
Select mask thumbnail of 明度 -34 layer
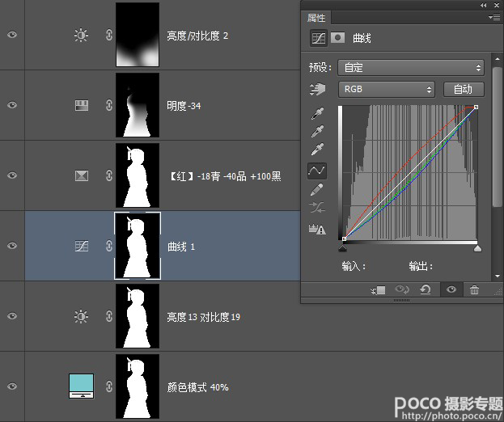(x=138, y=105)
